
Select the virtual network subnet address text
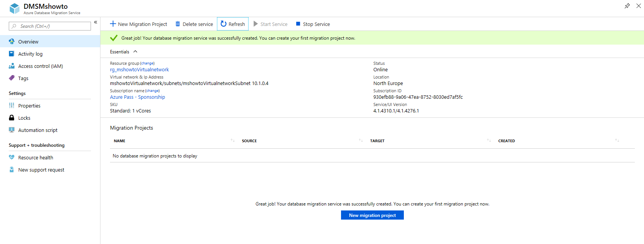click(189, 83)
